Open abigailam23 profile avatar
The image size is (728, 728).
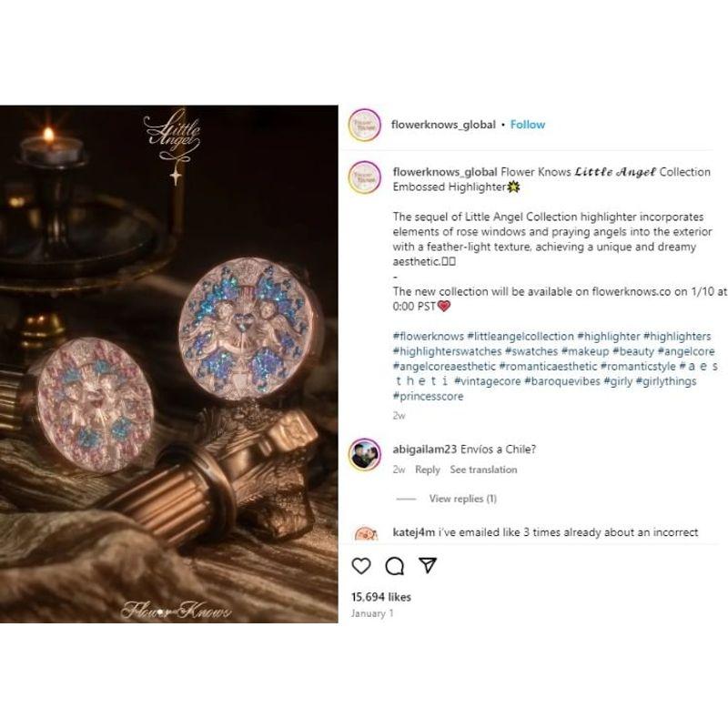(x=365, y=454)
